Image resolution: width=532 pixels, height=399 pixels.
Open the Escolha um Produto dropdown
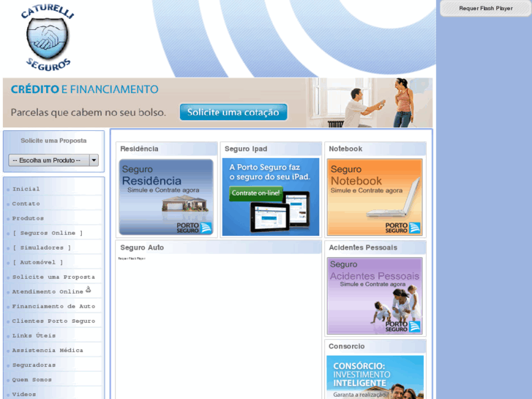(53, 160)
